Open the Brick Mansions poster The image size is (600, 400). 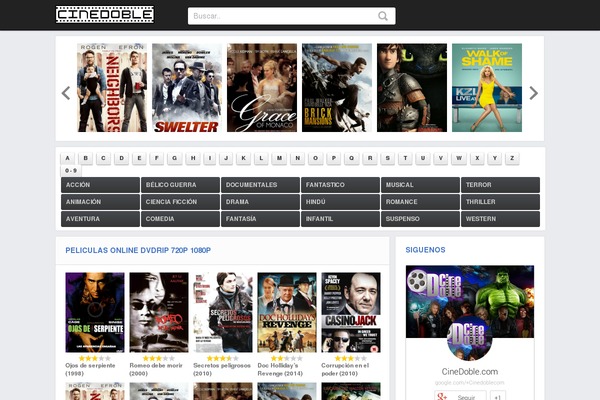[337, 88]
